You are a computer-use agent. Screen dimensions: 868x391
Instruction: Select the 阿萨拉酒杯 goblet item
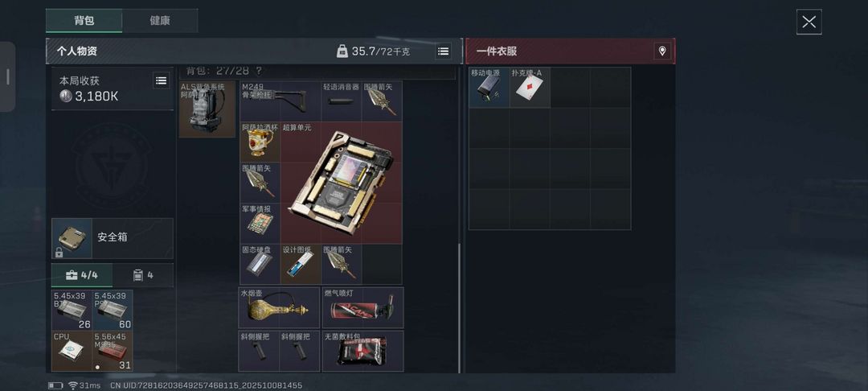(260, 142)
